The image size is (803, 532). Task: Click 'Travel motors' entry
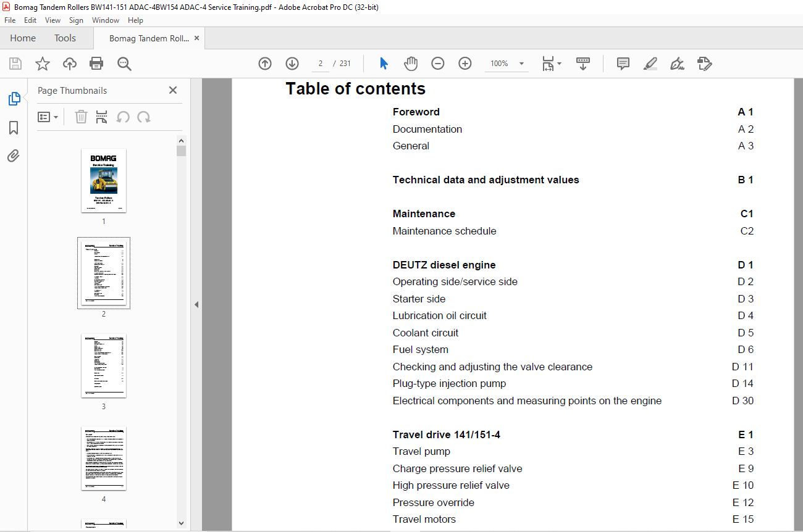(424, 519)
